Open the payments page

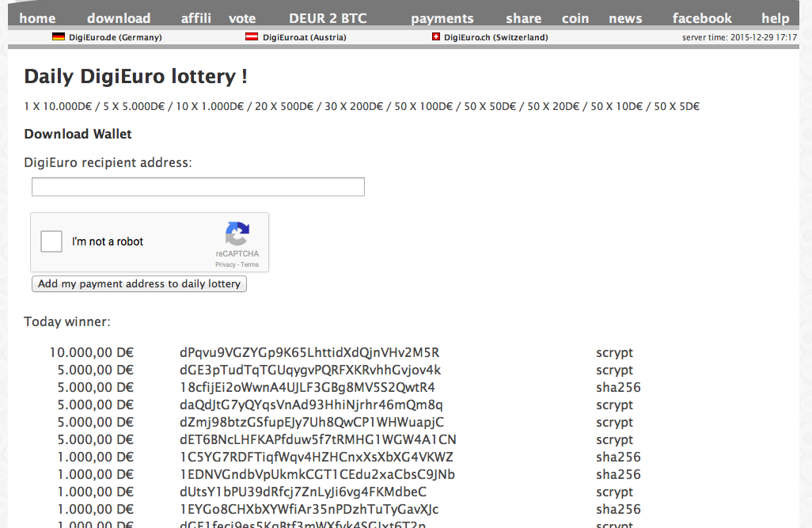click(x=442, y=18)
